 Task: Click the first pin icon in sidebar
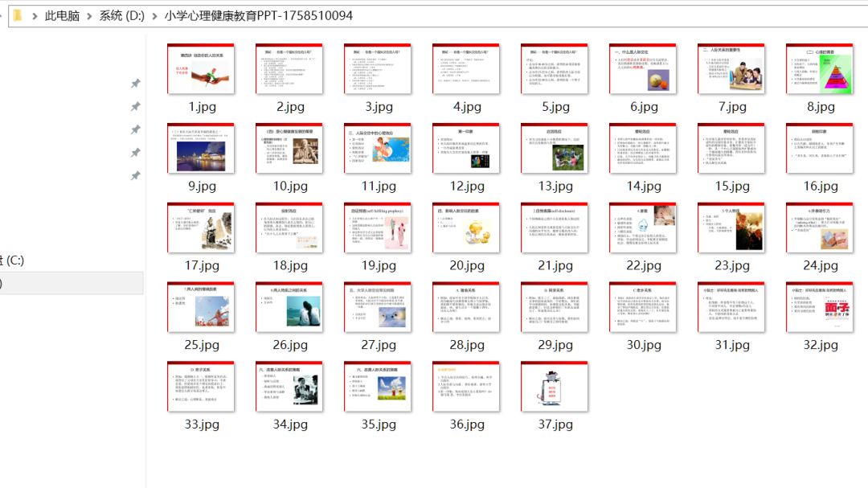point(135,84)
